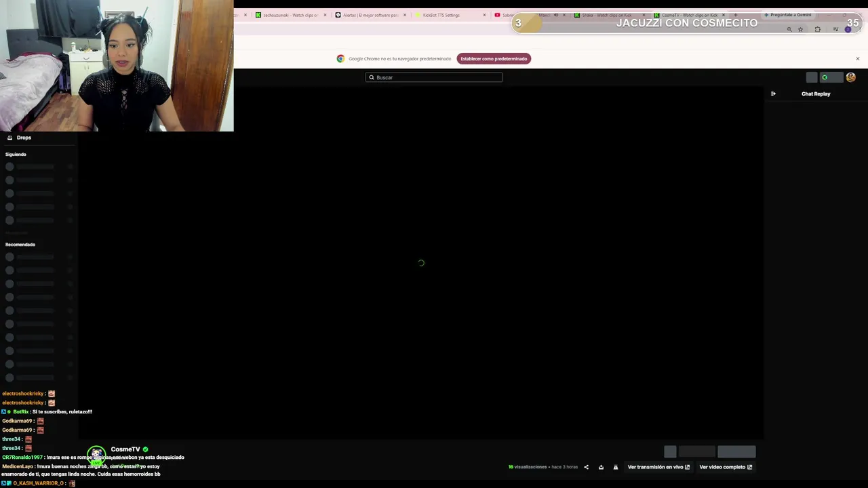868x488 pixels.
Task: Click the download clip icon
Action: point(601,467)
